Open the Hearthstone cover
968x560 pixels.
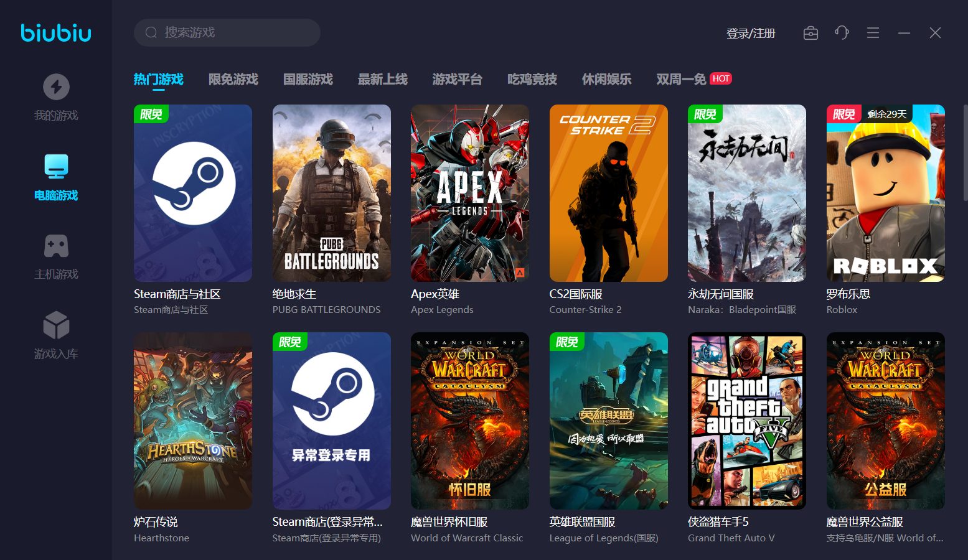[x=193, y=421]
